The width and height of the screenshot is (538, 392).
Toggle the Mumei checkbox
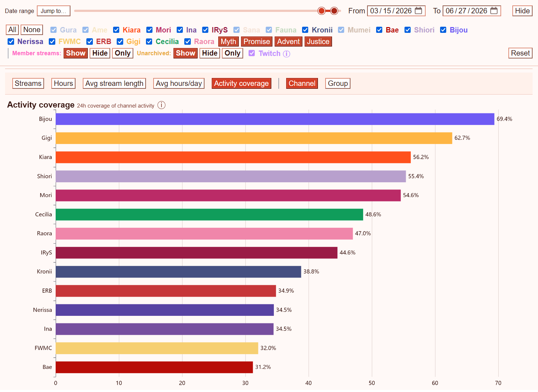point(341,30)
